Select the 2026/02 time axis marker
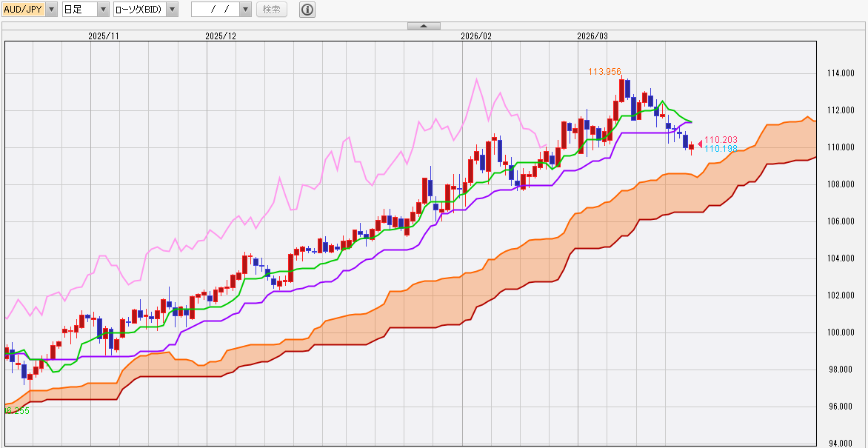This screenshot has width=868, height=448. tap(476, 36)
